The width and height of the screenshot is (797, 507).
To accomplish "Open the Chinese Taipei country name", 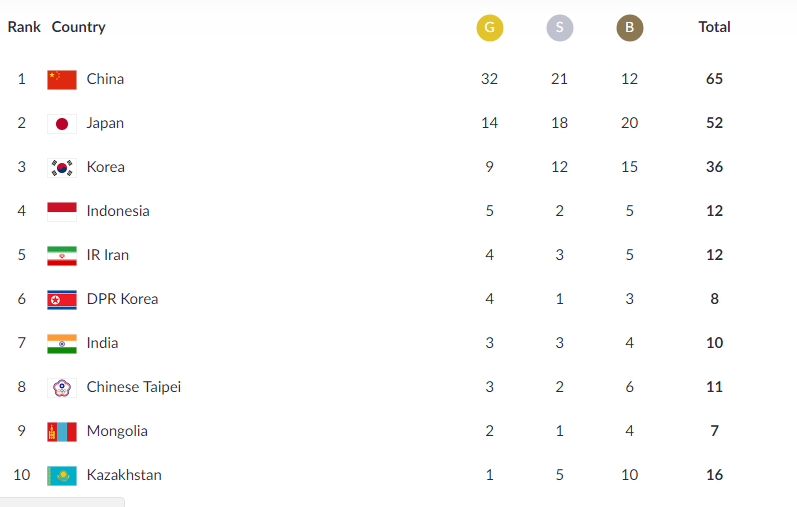I will coord(133,387).
